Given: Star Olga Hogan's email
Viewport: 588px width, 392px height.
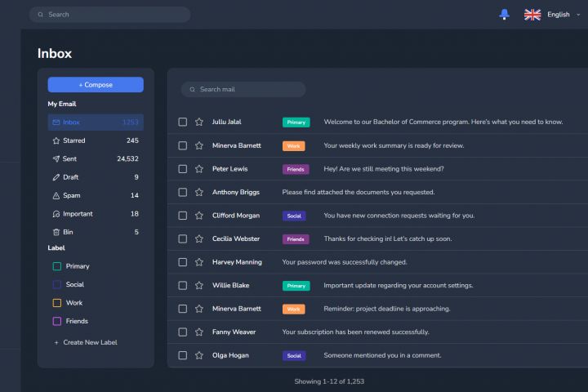Looking at the screenshot, I should (199, 355).
